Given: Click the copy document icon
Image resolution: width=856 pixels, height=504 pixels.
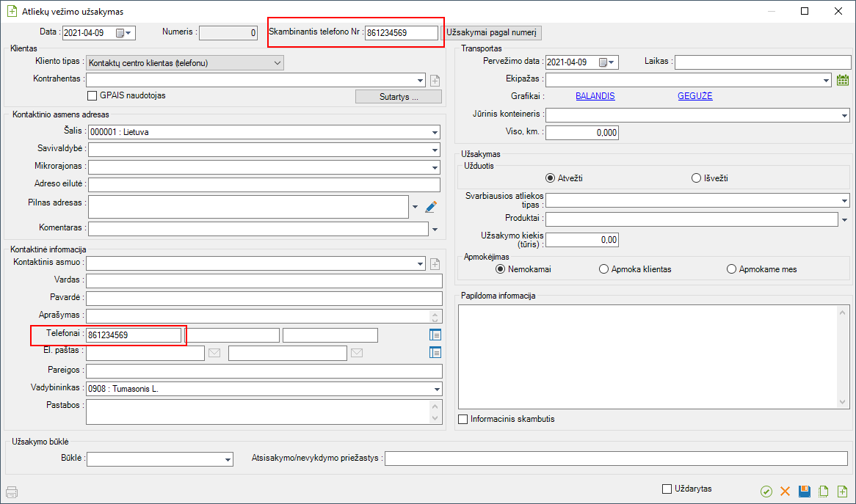Looking at the screenshot, I should click(x=823, y=492).
